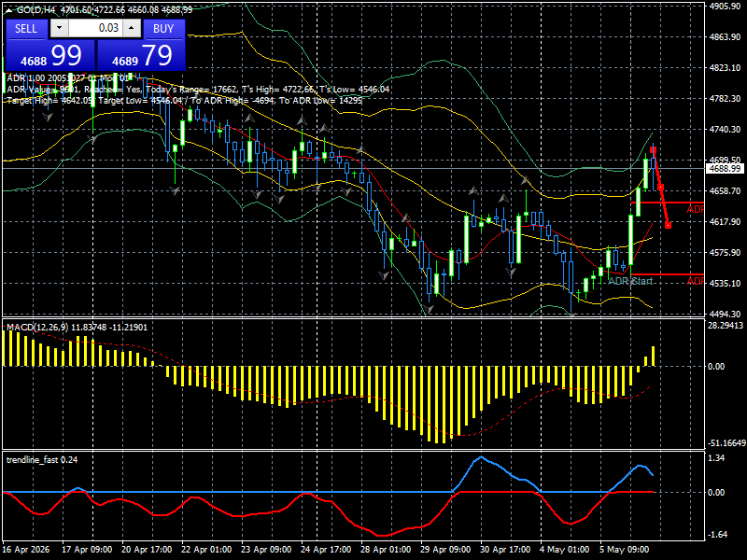Click the 4905.90 price scale value
Screen dimensions: 747x560
point(725,7)
